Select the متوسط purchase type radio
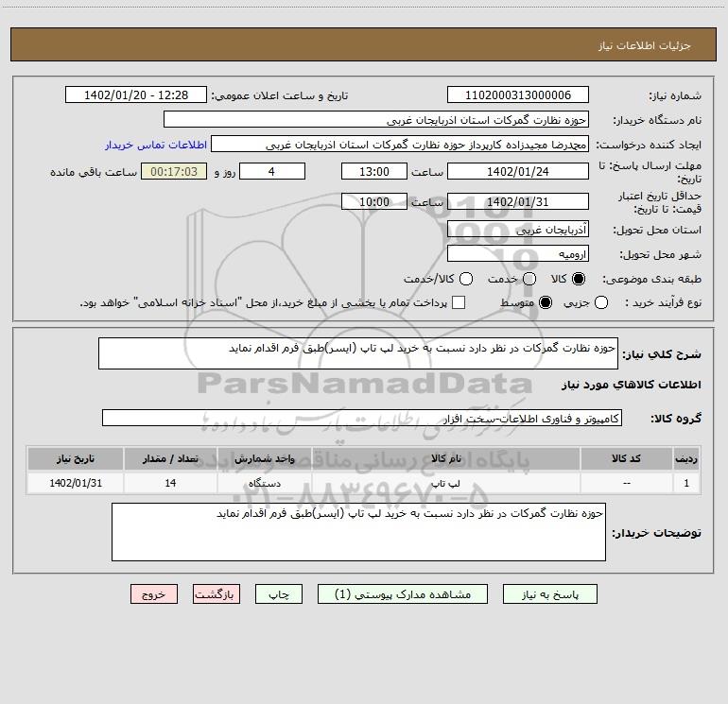728x704 pixels. (546, 302)
